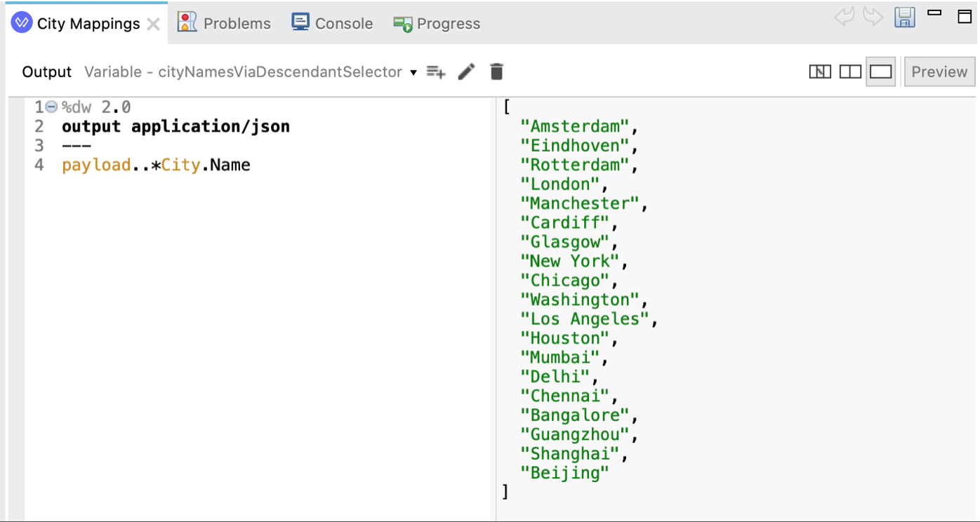Click the payload..*City.Name script line
The width and height of the screenshot is (980, 522).
156,166
